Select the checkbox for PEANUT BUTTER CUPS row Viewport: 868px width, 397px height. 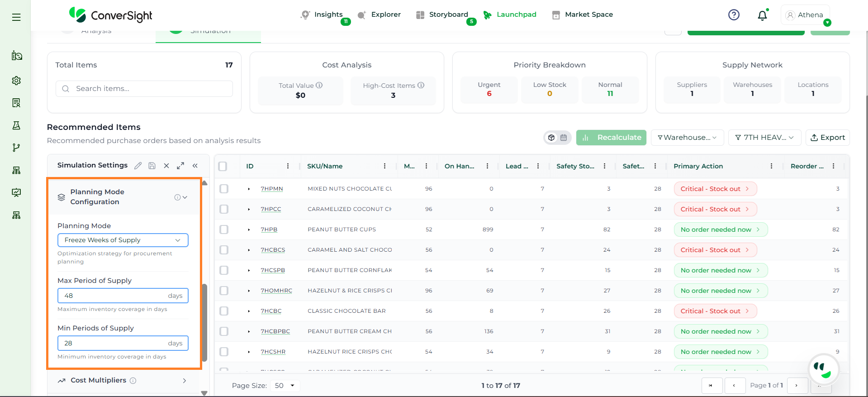pos(224,230)
